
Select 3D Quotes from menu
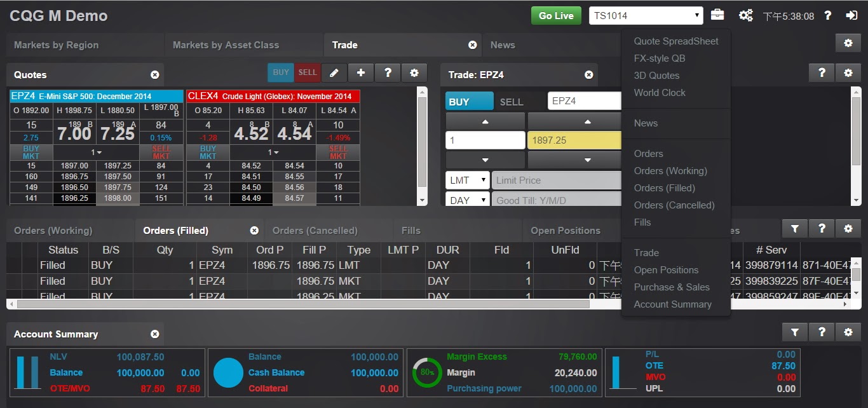pyautogui.click(x=656, y=76)
